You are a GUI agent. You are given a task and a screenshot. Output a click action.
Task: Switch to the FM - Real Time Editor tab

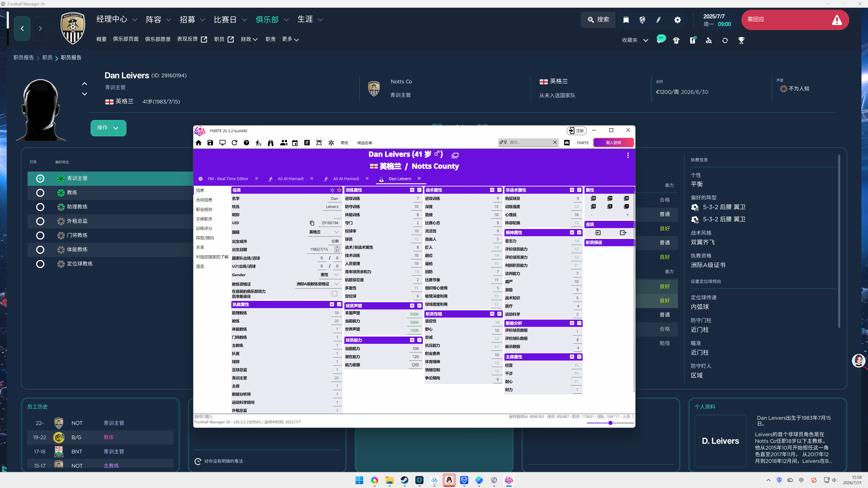point(228,179)
